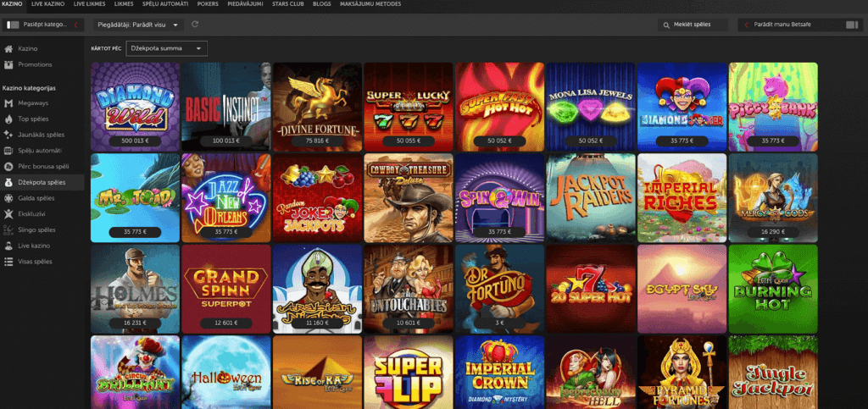
Task: Open the Cowboy Treasure Deluxe thumbnail
Action: [409, 198]
